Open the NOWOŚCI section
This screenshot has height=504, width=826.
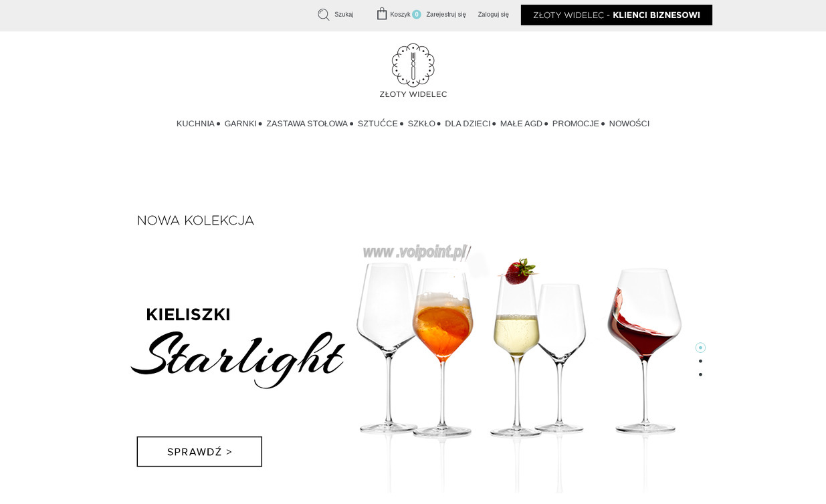[x=629, y=124]
